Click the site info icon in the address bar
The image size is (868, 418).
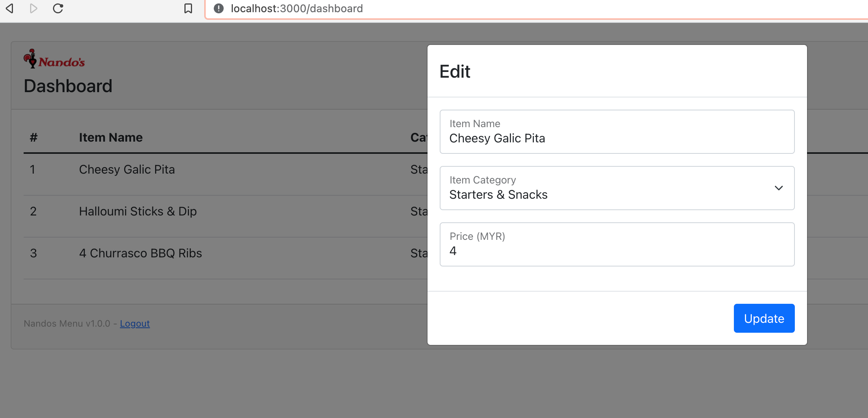click(219, 8)
